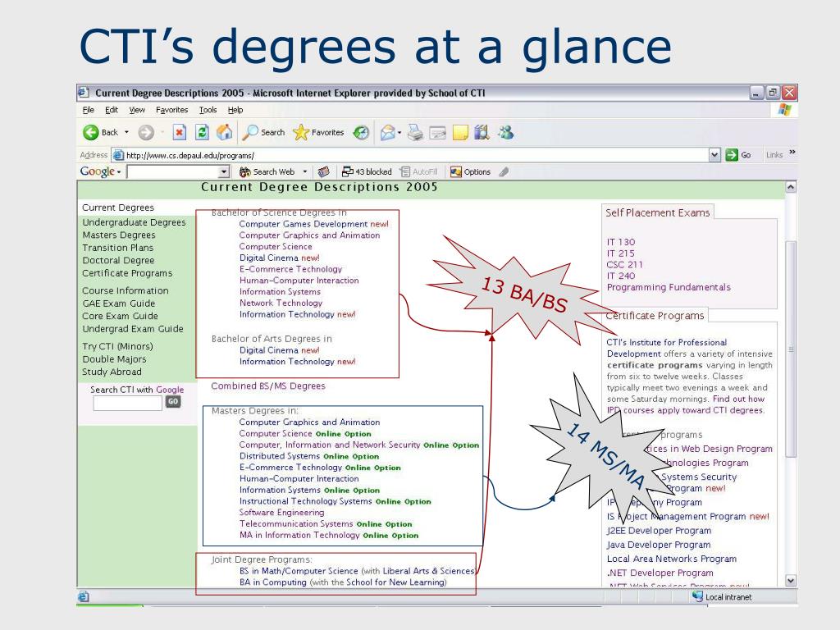Click the Windows flag logo in menu bar

(x=785, y=110)
